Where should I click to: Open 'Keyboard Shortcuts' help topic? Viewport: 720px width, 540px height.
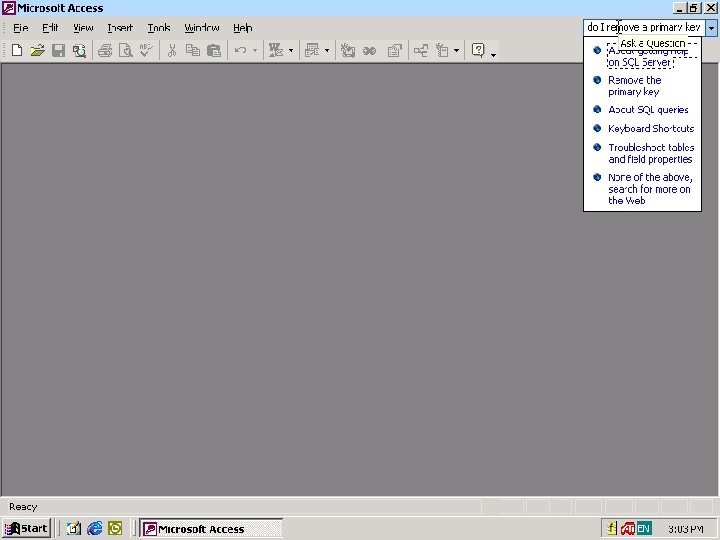651,129
